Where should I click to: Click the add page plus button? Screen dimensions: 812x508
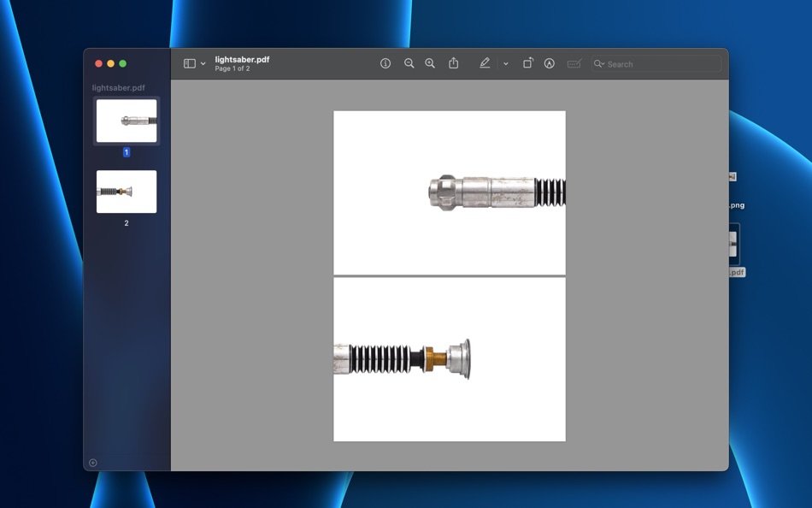tap(92, 463)
